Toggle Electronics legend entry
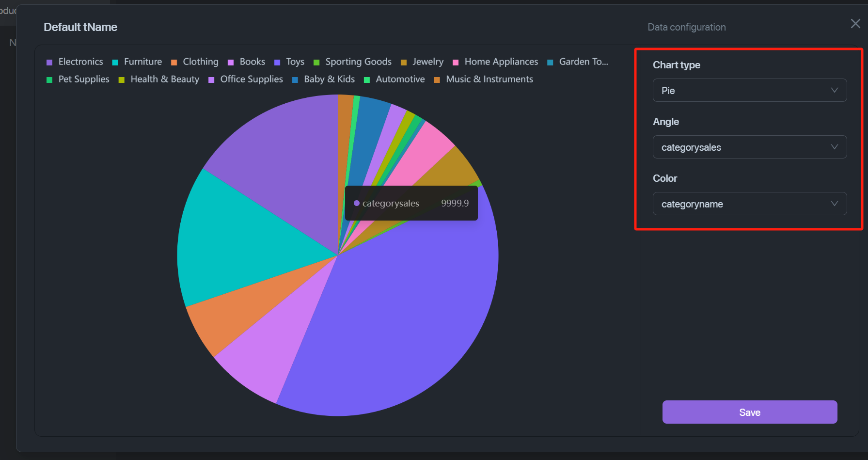 coord(80,62)
